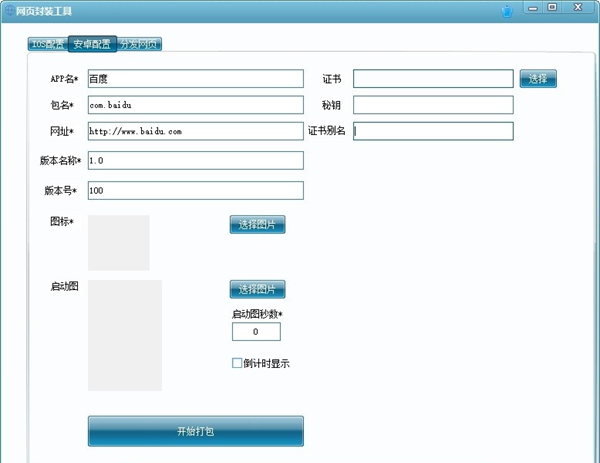Focus the 启动图秒数 field showing 0
This screenshot has width=600, height=463.
pyautogui.click(x=256, y=332)
